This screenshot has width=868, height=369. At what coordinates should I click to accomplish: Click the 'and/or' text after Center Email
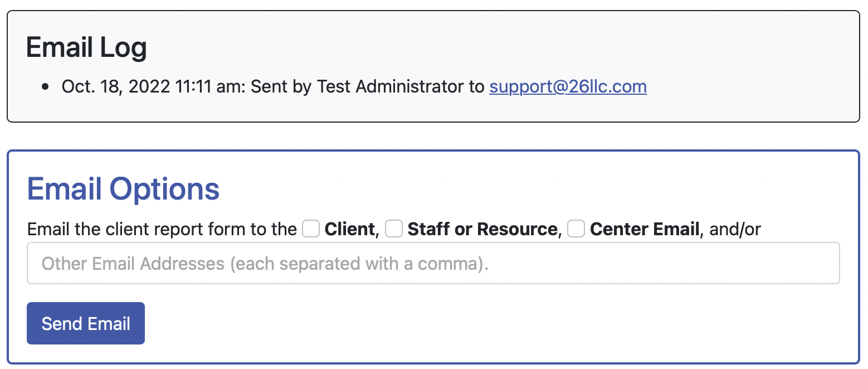735,229
